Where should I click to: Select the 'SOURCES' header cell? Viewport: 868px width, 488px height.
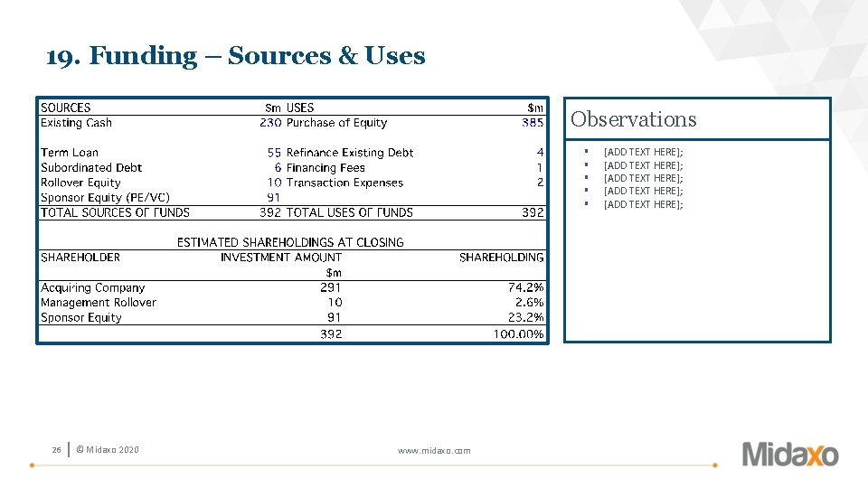click(65, 108)
